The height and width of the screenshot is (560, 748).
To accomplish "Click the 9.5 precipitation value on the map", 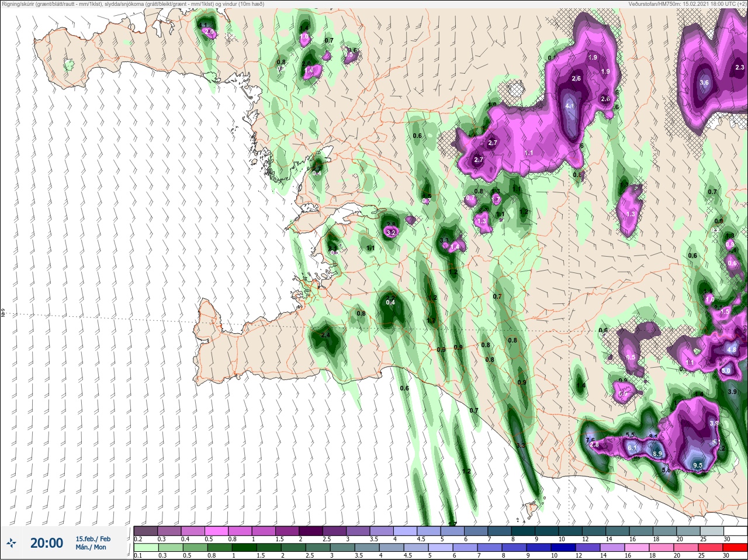I will point(698,466).
